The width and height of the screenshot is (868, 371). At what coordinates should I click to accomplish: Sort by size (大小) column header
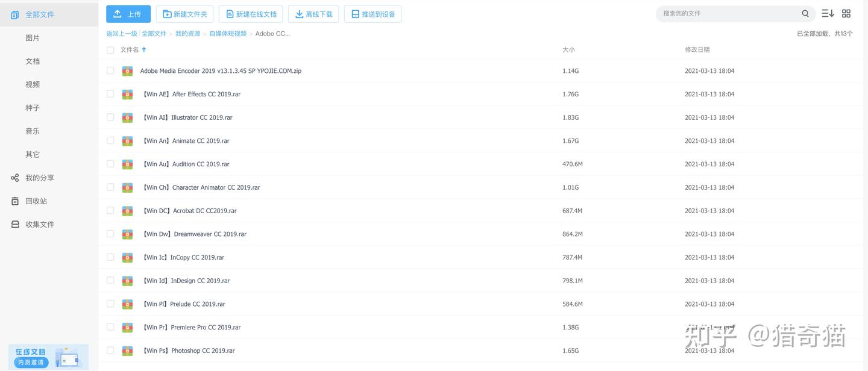568,50
